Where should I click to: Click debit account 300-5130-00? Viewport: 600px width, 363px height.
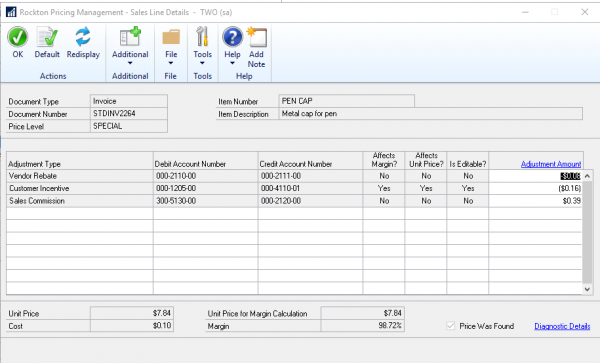(x=176, y=201)
